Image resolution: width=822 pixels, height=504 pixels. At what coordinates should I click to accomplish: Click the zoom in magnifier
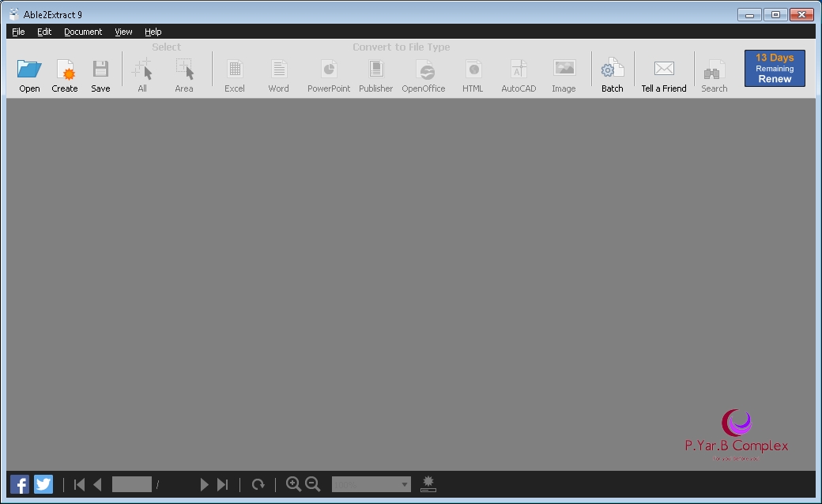click(x=293, y=484)
